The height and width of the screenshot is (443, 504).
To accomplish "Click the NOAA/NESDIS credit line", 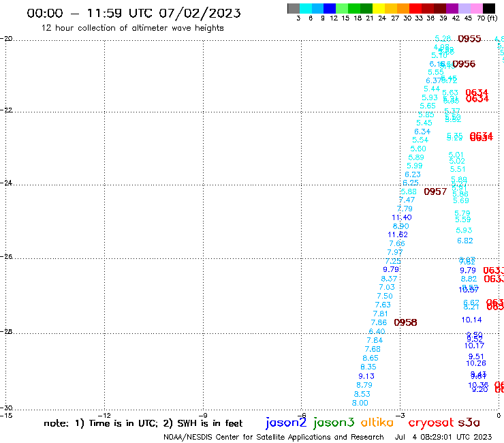I will pos(274,437).
